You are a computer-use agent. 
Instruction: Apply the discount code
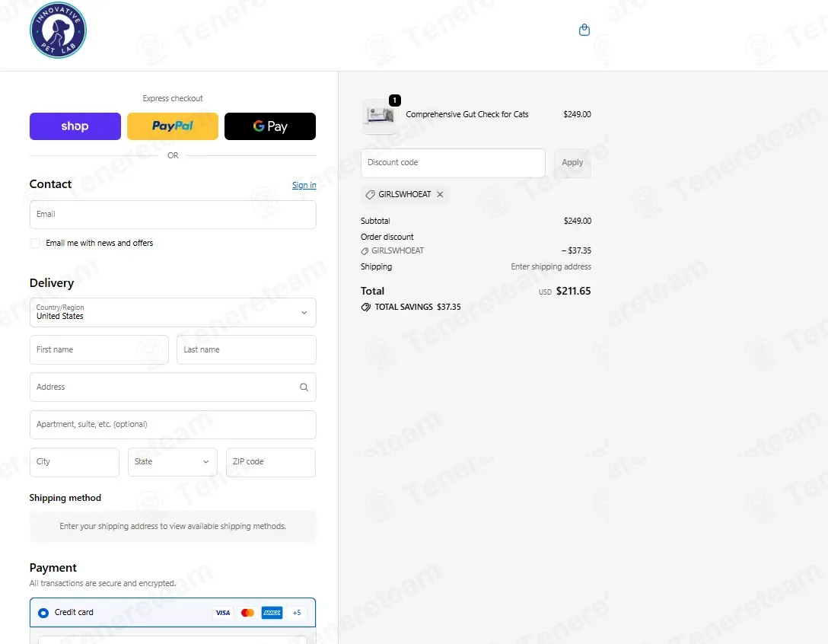point(572,163)
